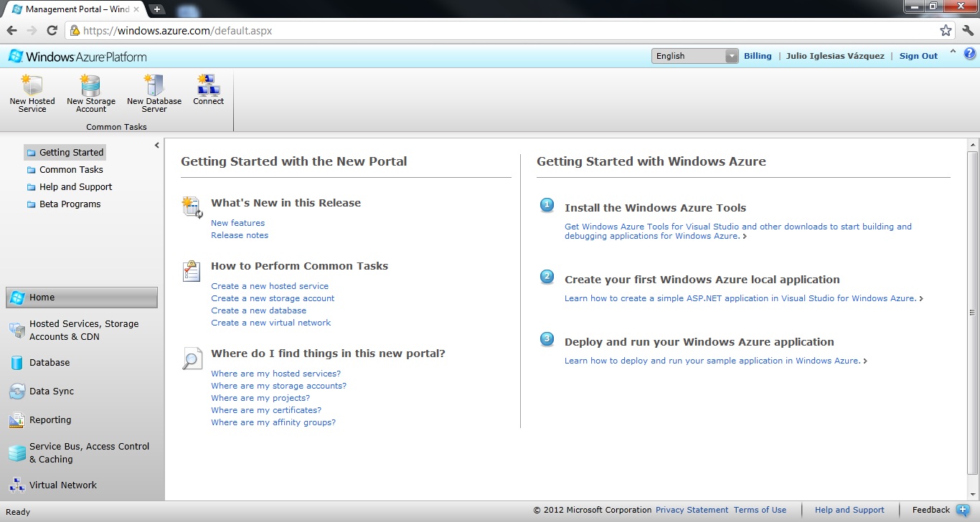Screen dimensions: 980x522
Task: Open the Terms of Use link
Action: click(x=760, y=510)
